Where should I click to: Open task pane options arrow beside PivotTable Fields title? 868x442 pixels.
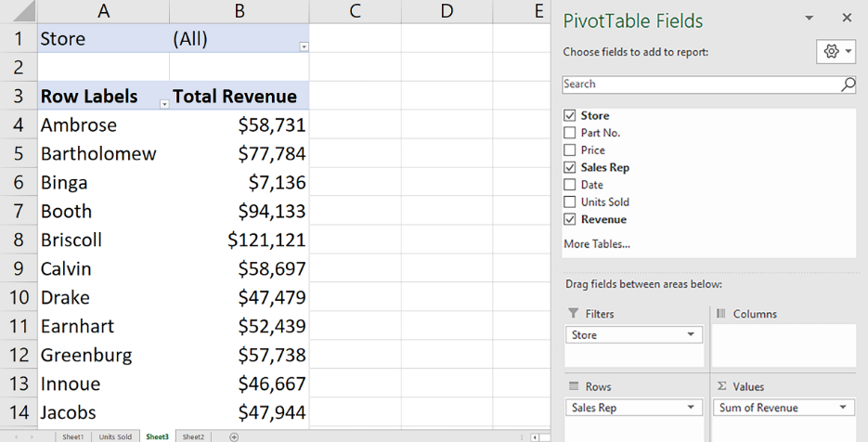pos(809,19)
